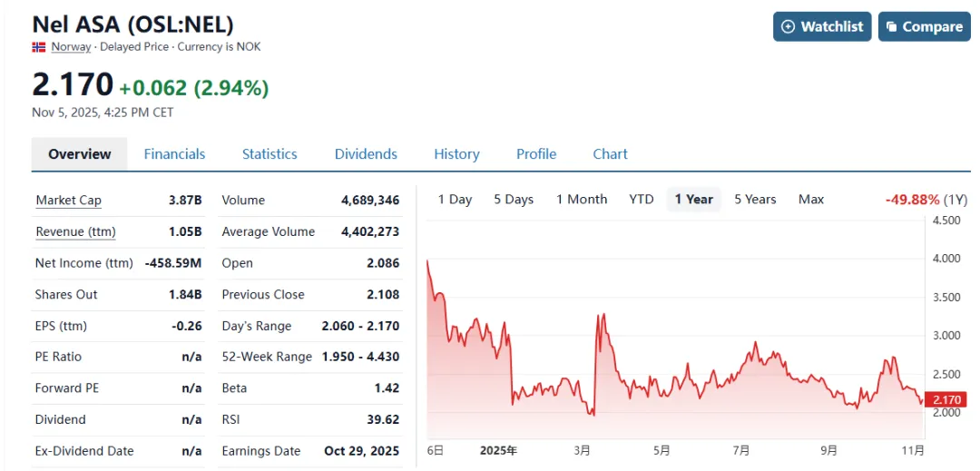The height and width of the screenshot is (471, 980).
Task: Click the 1.05B revenue value
Action: coord(185,231)
